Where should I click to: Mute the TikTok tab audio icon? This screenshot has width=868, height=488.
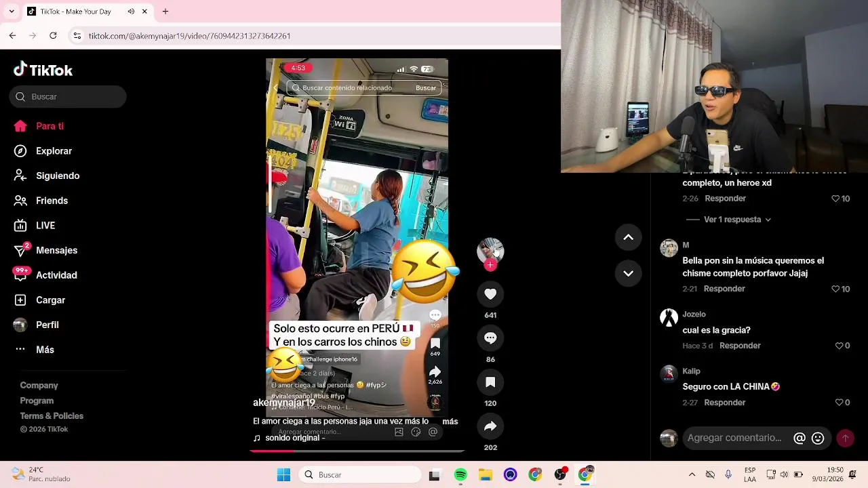(130, 12)
